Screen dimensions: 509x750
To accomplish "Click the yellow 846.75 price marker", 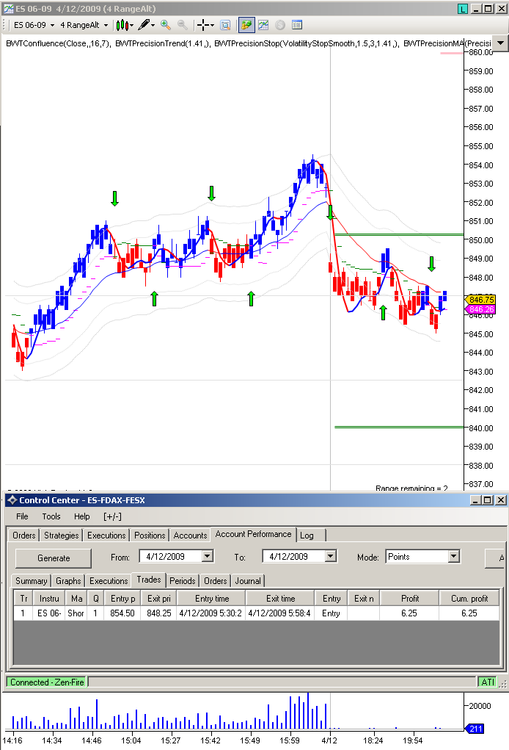I will (x=481, y=300).
